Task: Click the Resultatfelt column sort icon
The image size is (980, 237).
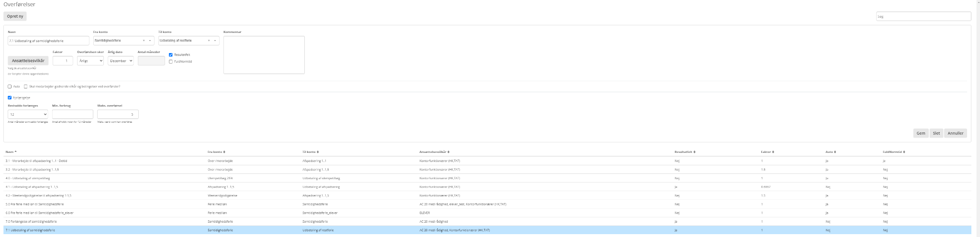Action: tap(694, 152)
